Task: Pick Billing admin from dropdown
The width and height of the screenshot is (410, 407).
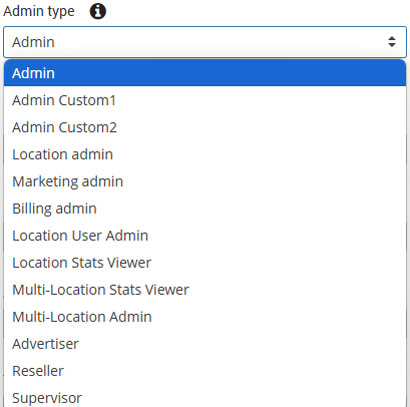Action: [205, 208]
